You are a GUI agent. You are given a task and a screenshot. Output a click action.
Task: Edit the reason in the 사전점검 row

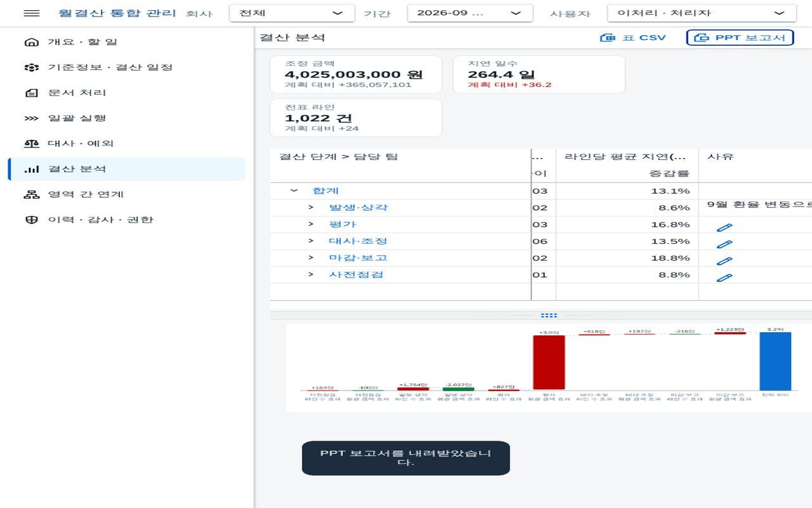pos(724,277)
